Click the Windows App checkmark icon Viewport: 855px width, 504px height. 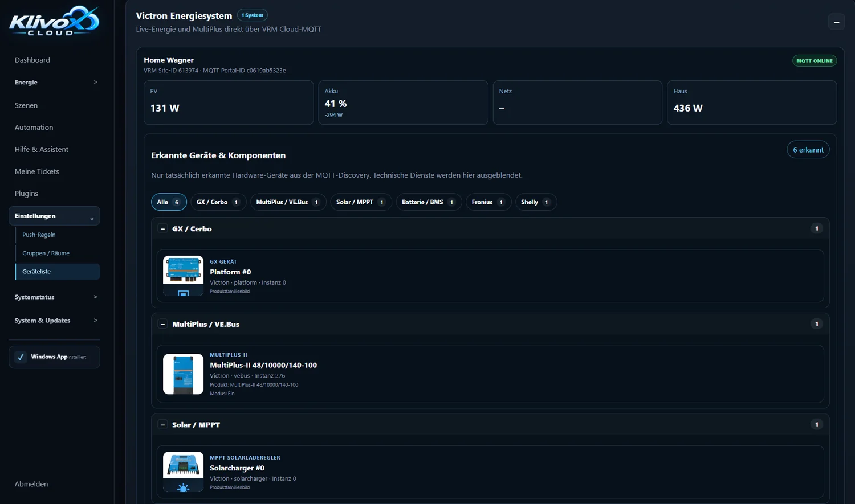click(x=21, y=357)
